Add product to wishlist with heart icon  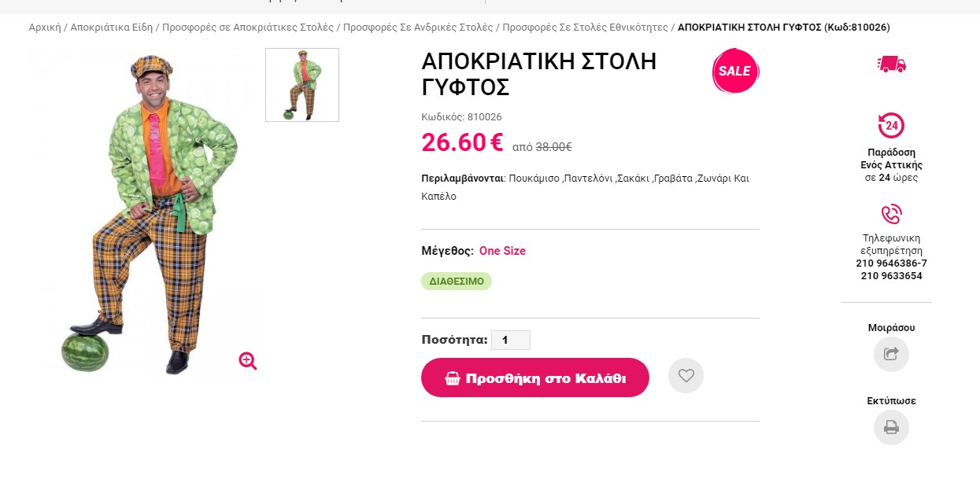(x=686, y=376)
